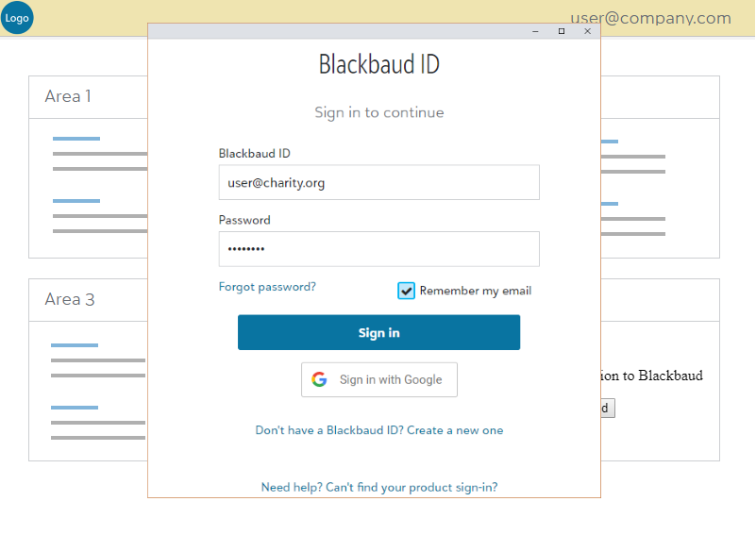Focus the Blackbaud ID email field
This screenshot has width=756, height=535.
(378, 183)
